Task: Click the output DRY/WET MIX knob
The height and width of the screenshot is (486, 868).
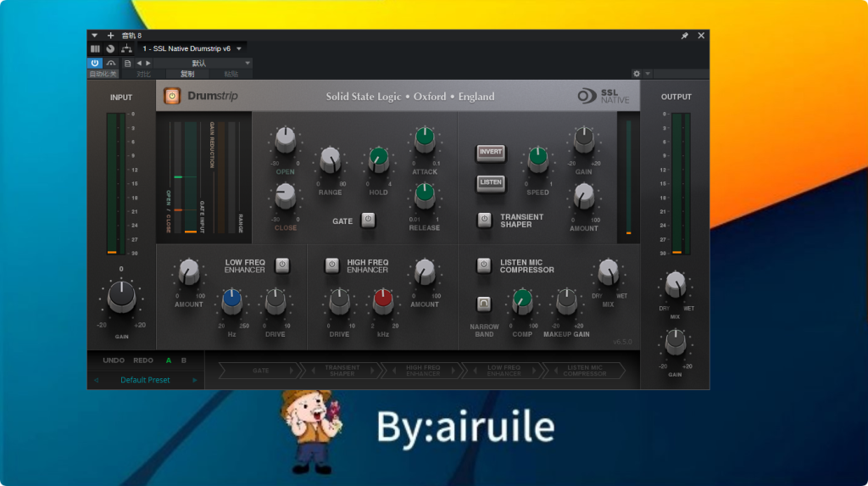Action: 676,285
